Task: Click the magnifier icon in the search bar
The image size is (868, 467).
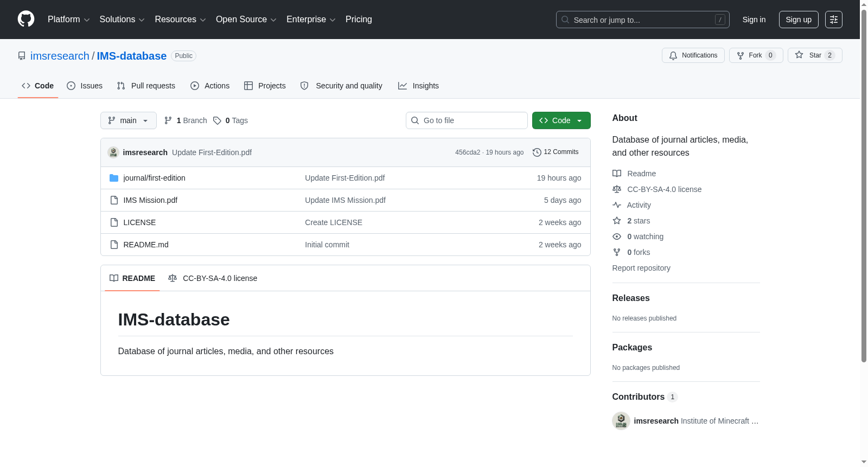Action: tap(565, 20)
